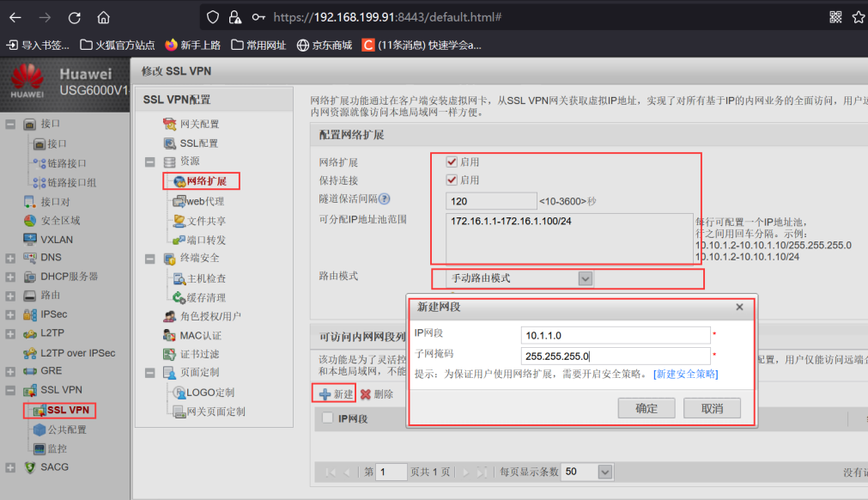Image resolution: width=868 pixels, height=500 pixels.
Task: Collapse the SSL VPN tree node
Action: tap(10, 390)
